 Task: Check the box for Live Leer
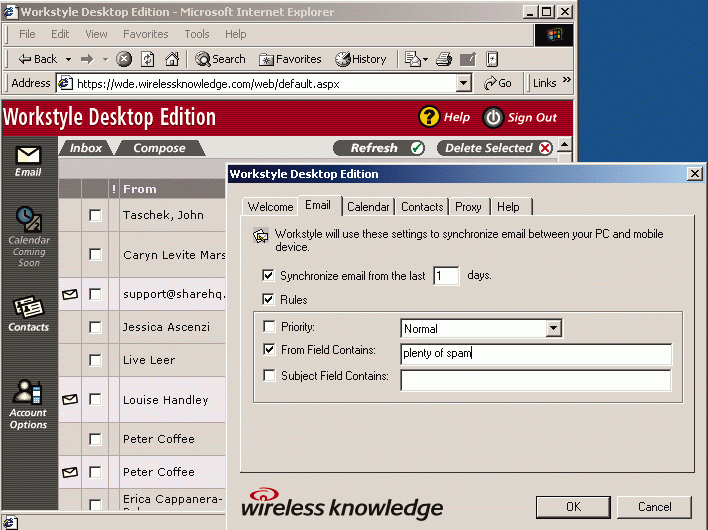point(95,360)
